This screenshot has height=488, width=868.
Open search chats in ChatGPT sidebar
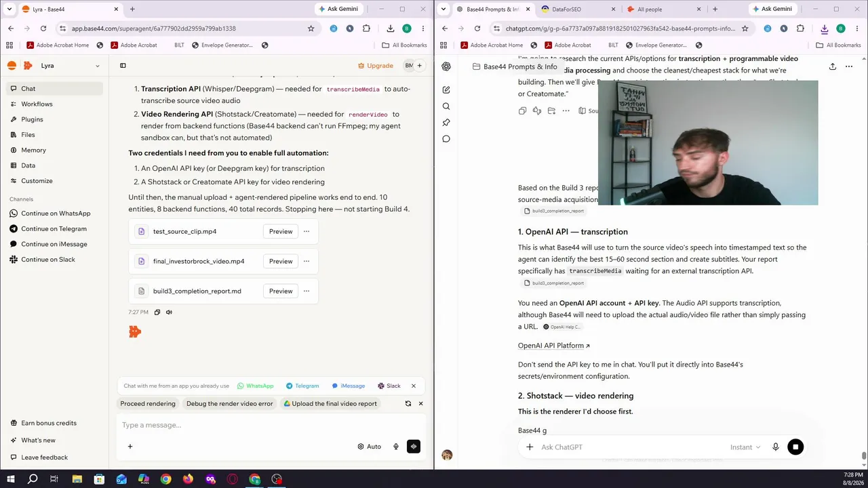tap(446, 106)
